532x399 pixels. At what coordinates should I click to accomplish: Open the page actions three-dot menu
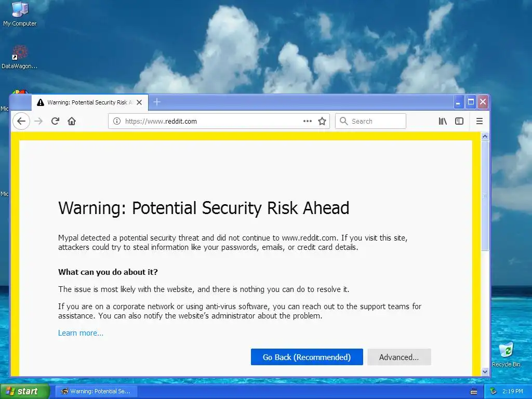308,121
